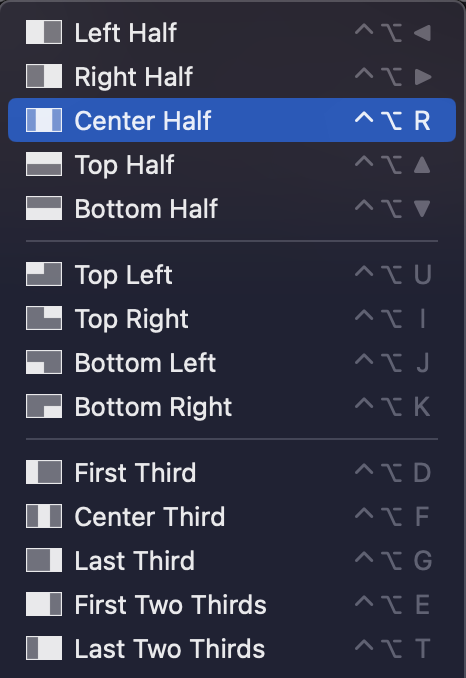Select Last Third menu option

[x=232, y=560]
